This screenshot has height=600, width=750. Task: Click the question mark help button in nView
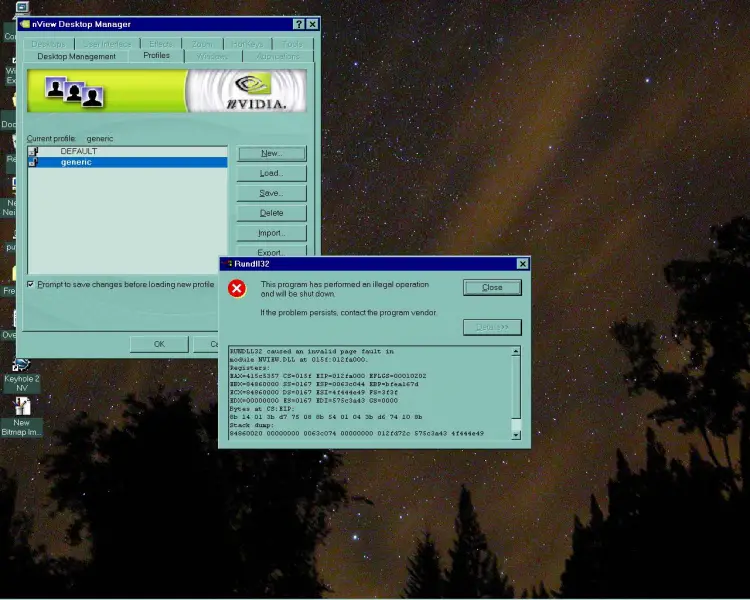(298, 24)
